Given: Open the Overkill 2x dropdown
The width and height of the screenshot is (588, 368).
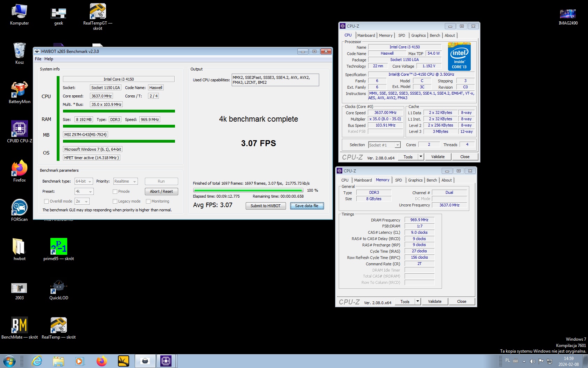Looking at the screenshot, I should click(x=82, y=201).
